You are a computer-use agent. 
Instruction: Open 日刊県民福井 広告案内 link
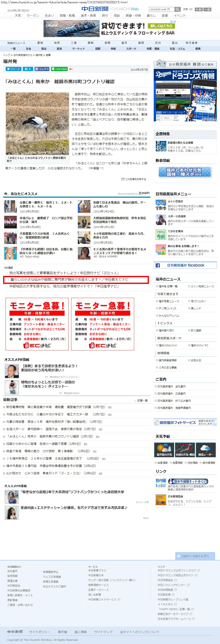coord(171,394)
